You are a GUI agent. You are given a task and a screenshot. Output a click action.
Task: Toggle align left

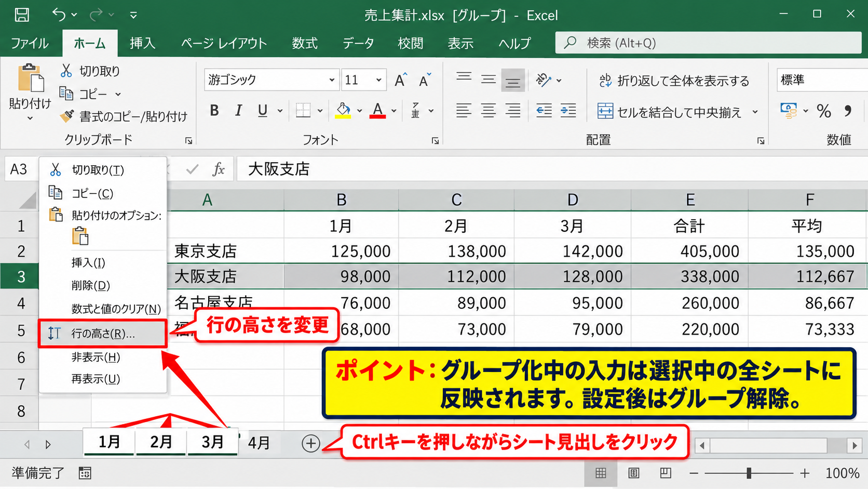[x=464, y=110]
